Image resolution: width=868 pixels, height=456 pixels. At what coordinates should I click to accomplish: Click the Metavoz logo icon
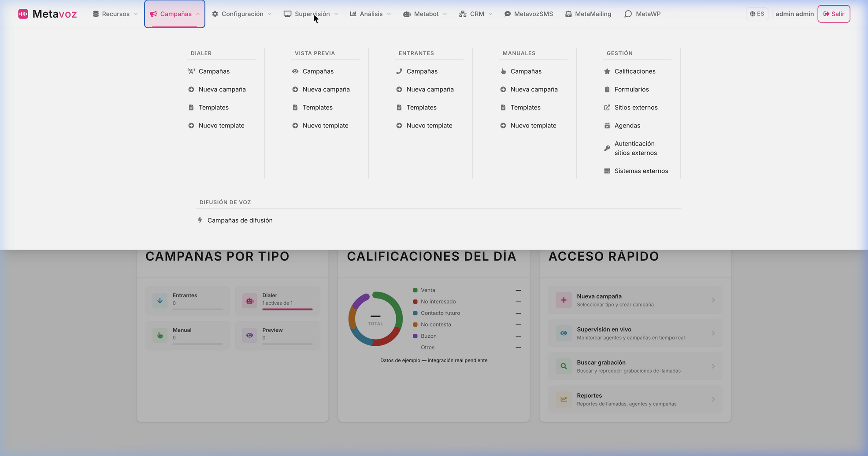click(x=23, y=14)
